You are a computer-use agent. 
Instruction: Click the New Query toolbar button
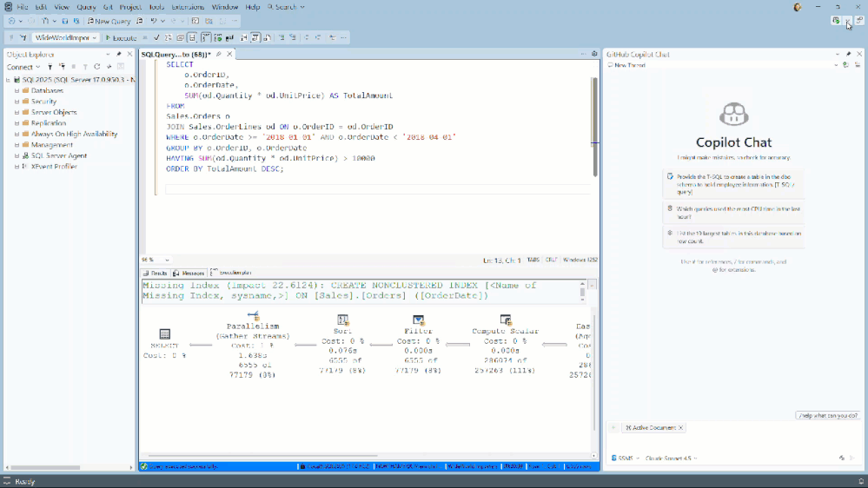(x=109, y=21)
